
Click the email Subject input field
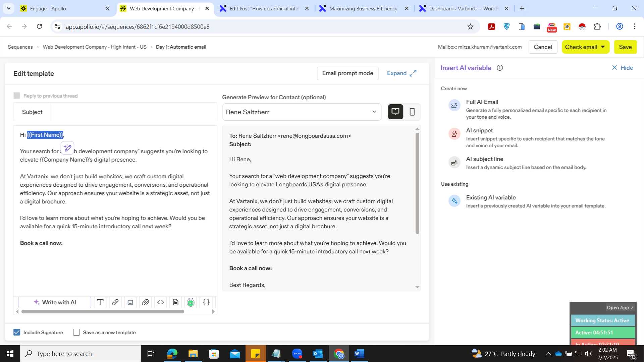[x=134, y=112]
